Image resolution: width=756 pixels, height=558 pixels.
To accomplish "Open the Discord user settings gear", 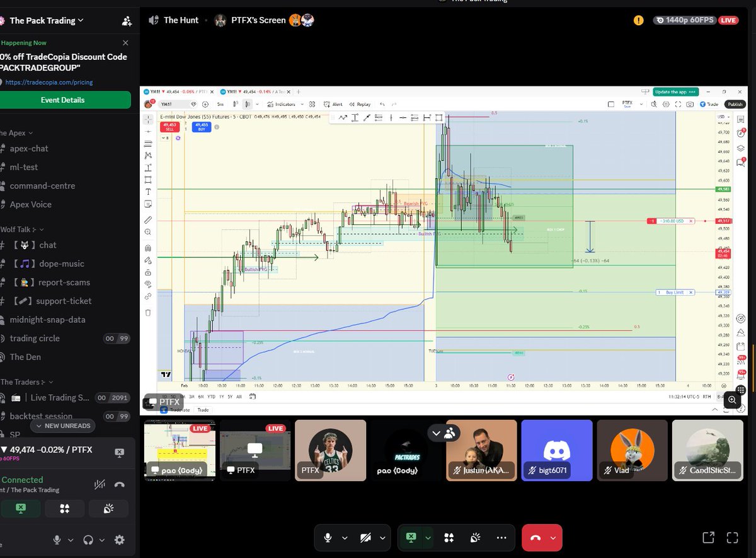I will coord(120,540).
